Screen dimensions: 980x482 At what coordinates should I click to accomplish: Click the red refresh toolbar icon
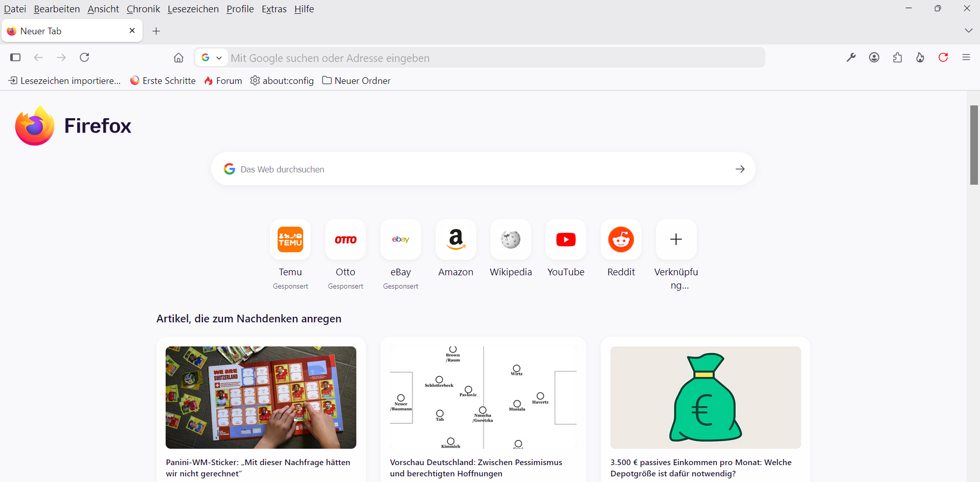pyautogui.click(x=943, y=57)
